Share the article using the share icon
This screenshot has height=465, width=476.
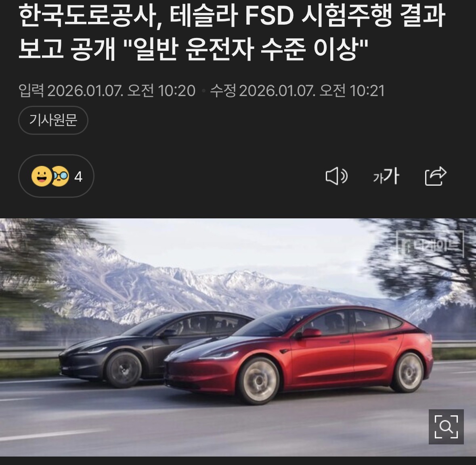coord(436,176)
